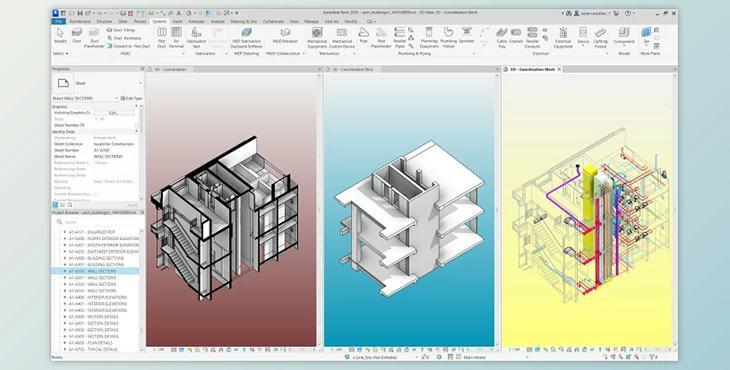This screenshot has width=730, height=370.
Task: Pick the Duct Accessory tool
Action: 124,38
